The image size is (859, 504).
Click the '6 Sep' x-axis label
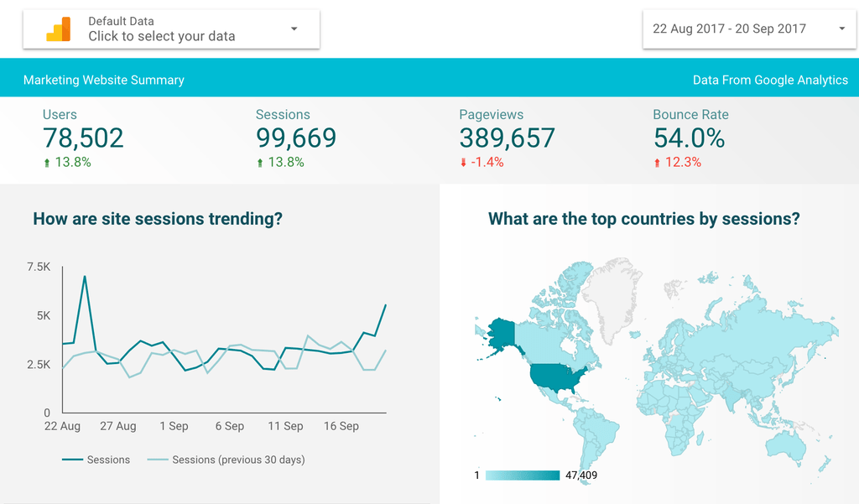[230, 426]
